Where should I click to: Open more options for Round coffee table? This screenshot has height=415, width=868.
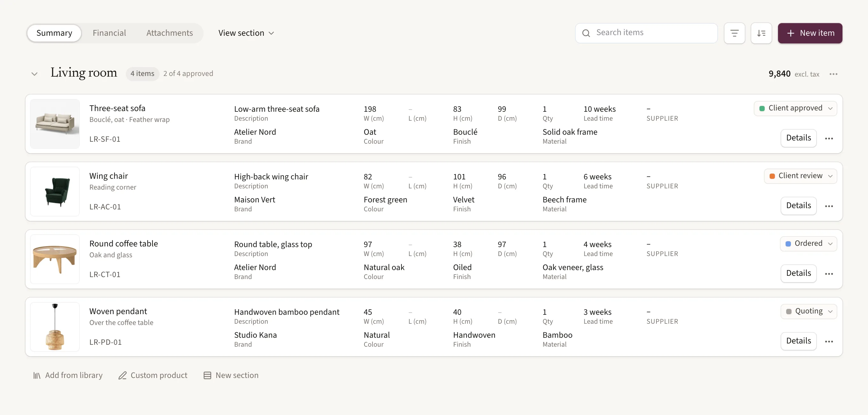click(829, 274)
